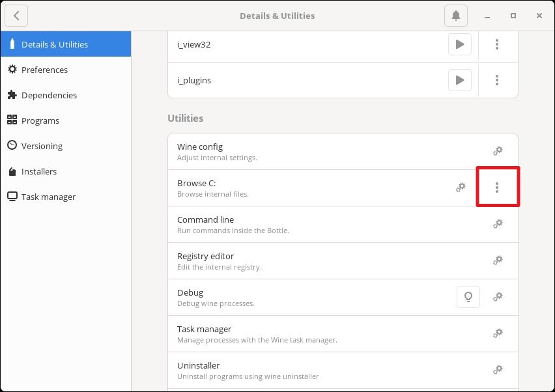555x392 pixels.
Task: Click the Wine config gears icon
Action: point(498,150)
